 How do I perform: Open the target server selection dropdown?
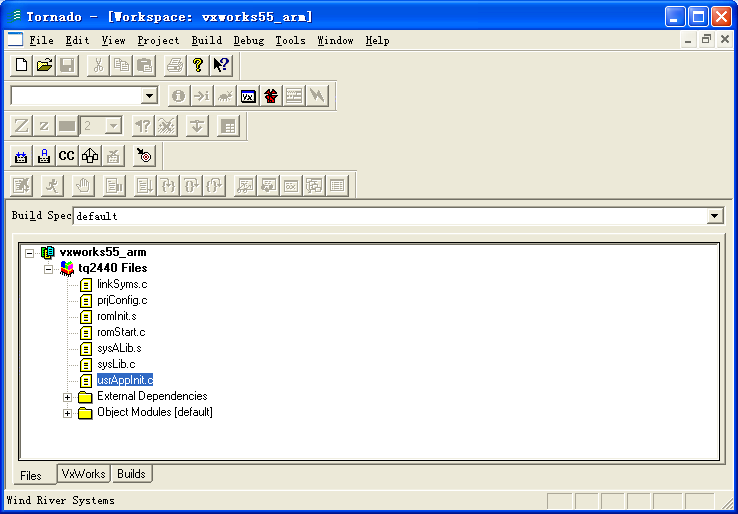149,96
